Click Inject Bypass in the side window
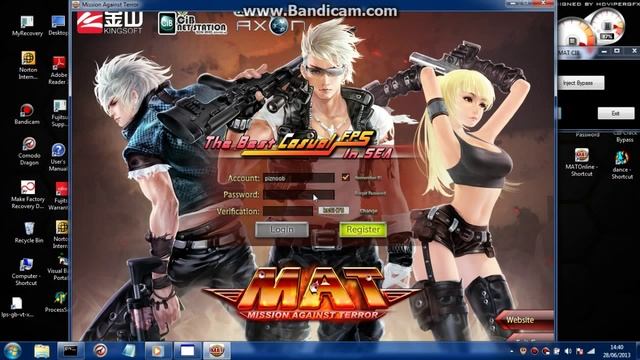This screenshot has width=640, height=360. [581, 83]
